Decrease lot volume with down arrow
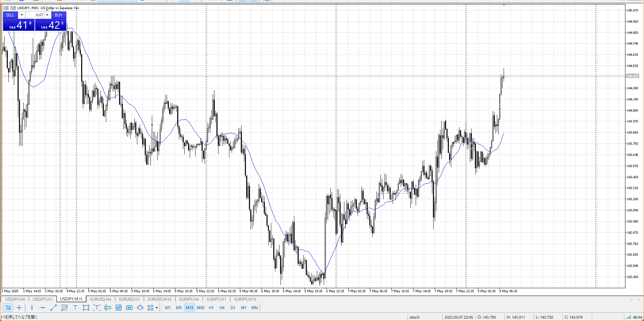644x321 pixels. (22, 15)
